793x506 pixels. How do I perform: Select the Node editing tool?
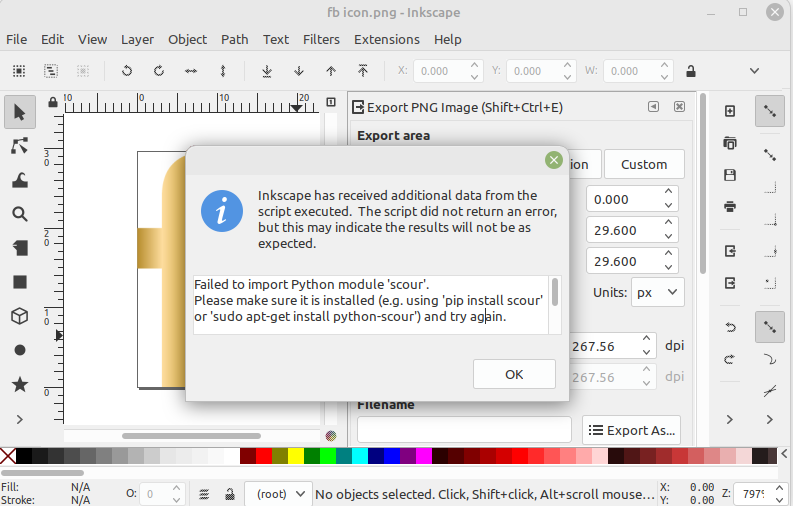tap(19, 146)
